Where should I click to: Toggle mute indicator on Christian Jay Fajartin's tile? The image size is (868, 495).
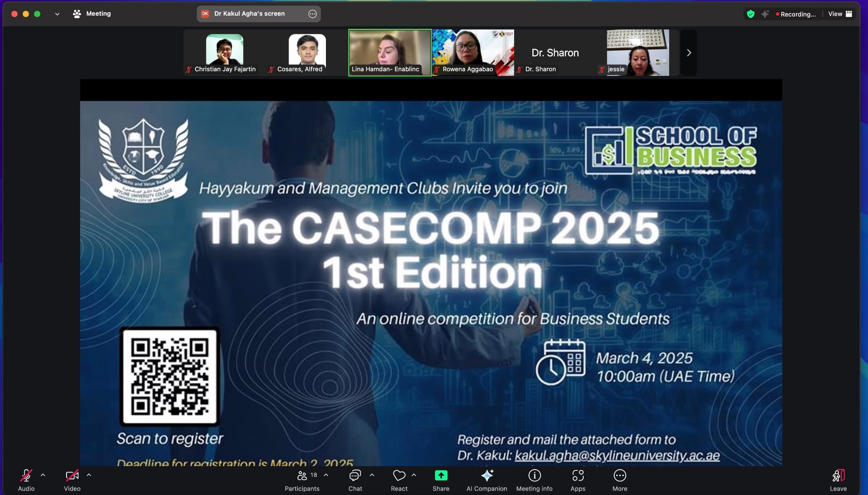[189, 70]
